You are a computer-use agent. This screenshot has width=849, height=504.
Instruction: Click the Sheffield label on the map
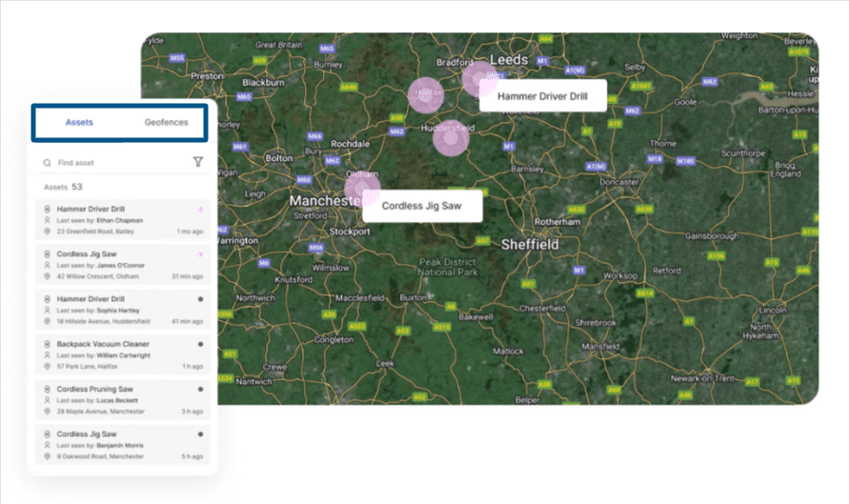(530, 245)
